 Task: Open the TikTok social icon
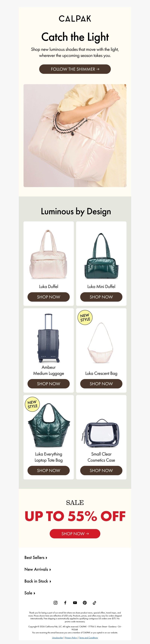[x=94, y=603]
